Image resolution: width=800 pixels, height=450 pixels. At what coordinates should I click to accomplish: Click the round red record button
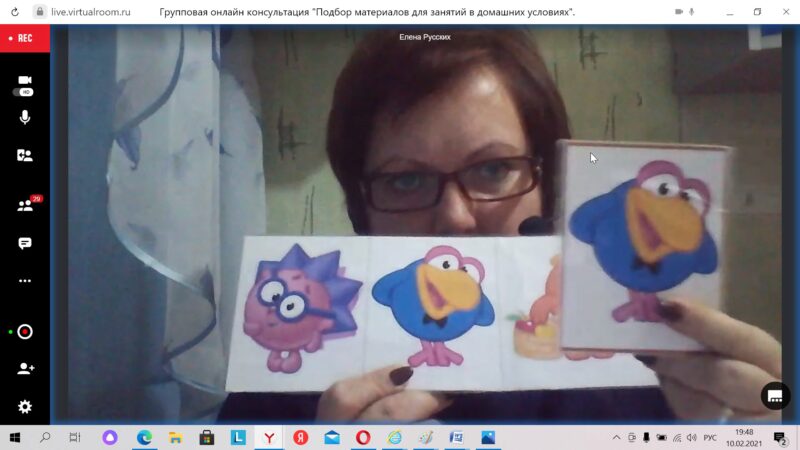click(24, 332)
